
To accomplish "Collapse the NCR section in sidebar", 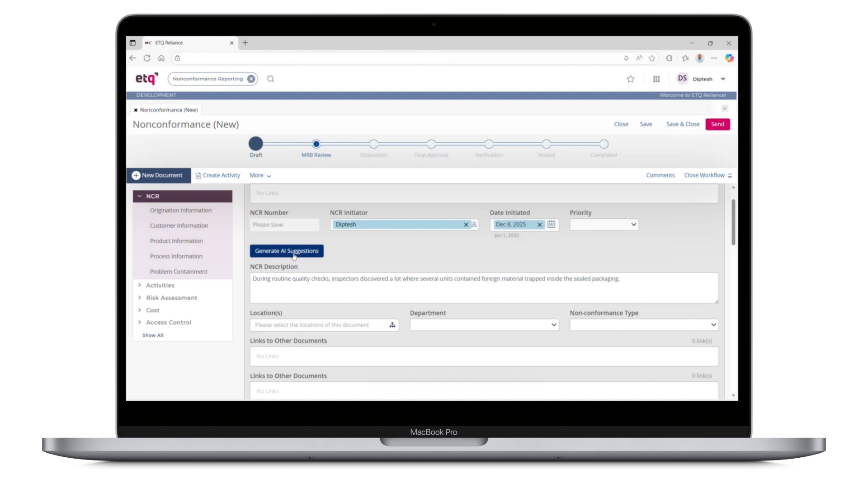I will (x=140, y=196).
